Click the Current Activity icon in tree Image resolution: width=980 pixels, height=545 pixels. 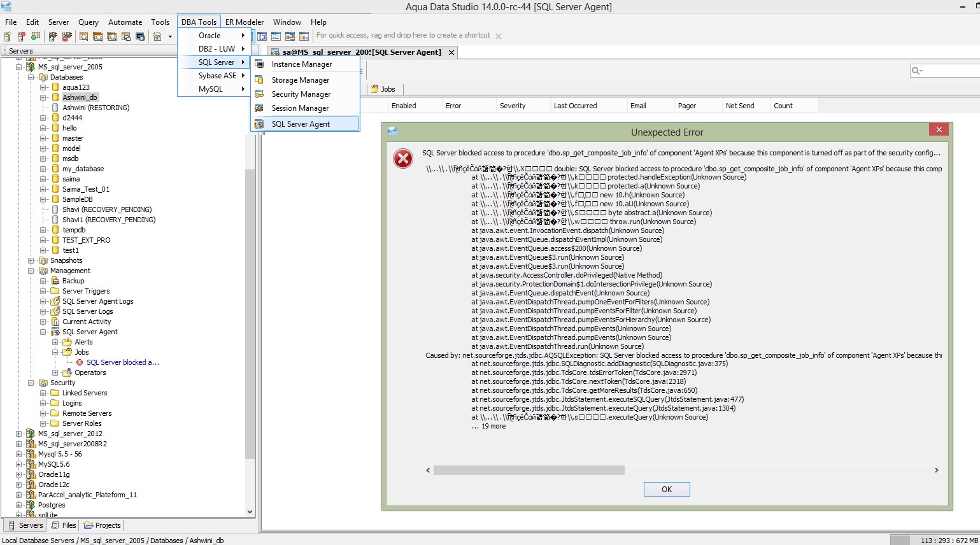click(x=55, y=322)
